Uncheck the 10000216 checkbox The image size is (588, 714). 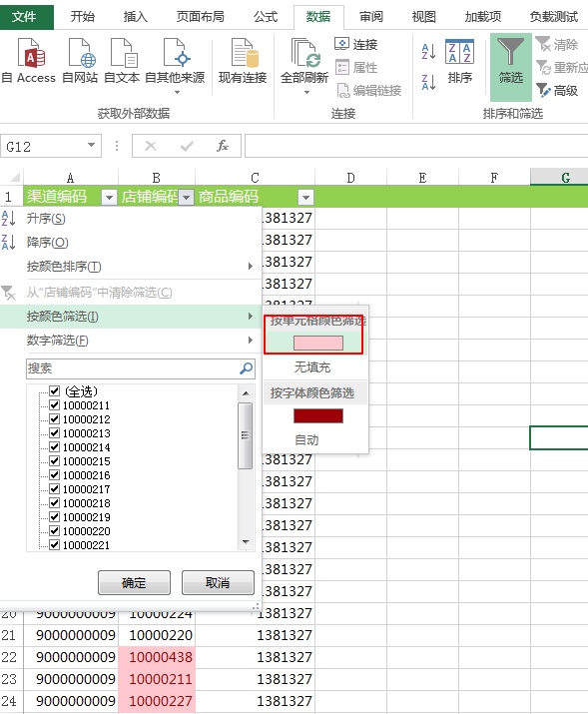coord(54,475)
